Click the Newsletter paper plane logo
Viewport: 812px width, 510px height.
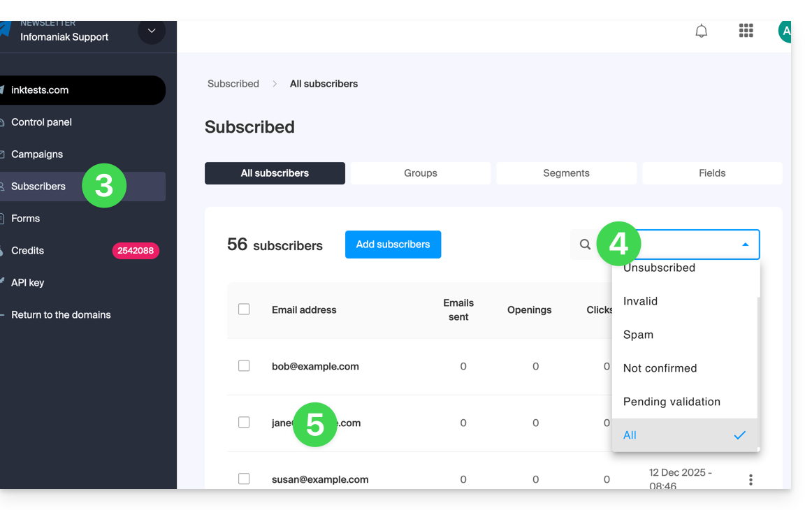(6, 30)
